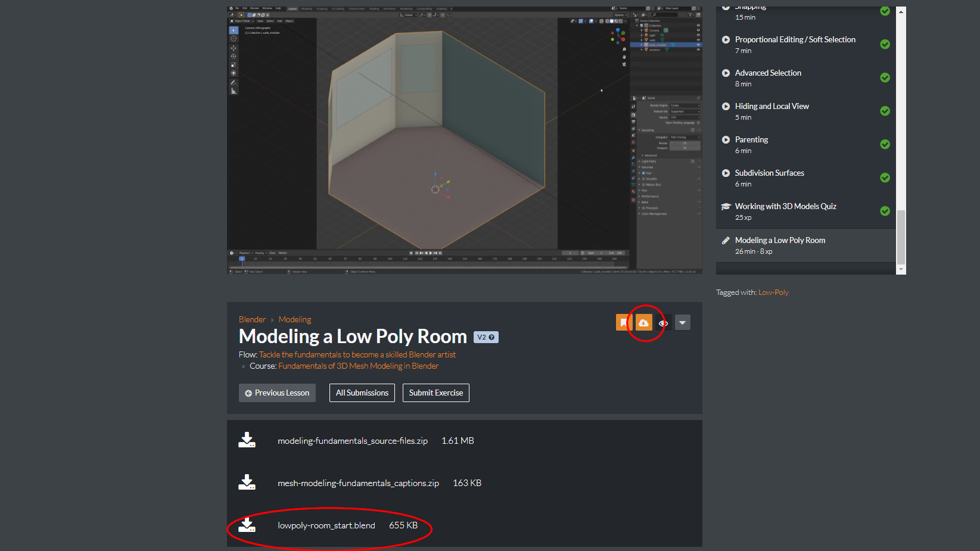
Task: Click the camera view icon in Blender viewport
Action: 624,64
